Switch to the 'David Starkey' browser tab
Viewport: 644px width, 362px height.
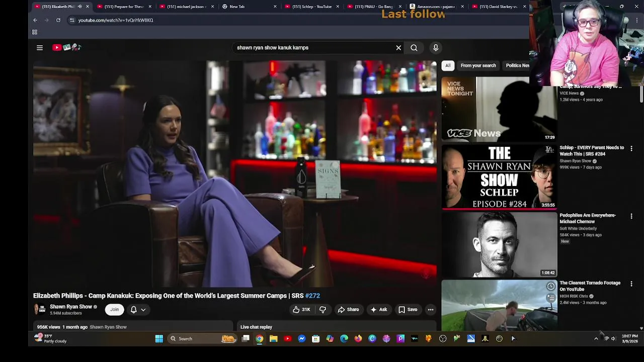[x=498, y=7]
